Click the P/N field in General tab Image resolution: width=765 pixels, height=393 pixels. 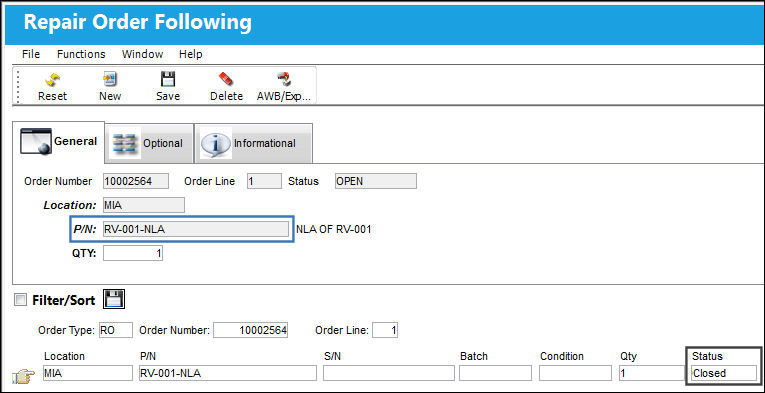tap(196, 229)
